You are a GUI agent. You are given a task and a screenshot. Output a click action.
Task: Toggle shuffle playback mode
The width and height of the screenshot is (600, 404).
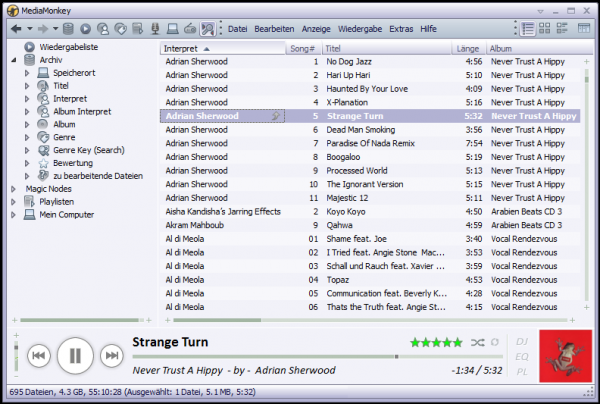click(476, 343)
